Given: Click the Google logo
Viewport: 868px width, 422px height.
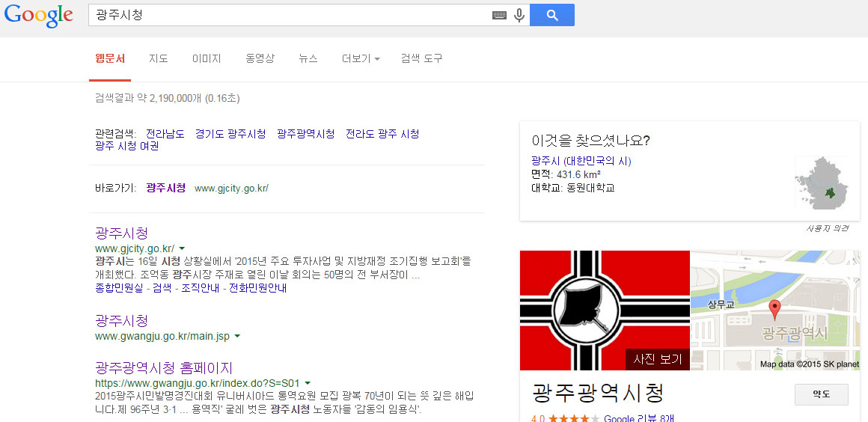Looking at the screenshot, I should (x=39, y=16).
